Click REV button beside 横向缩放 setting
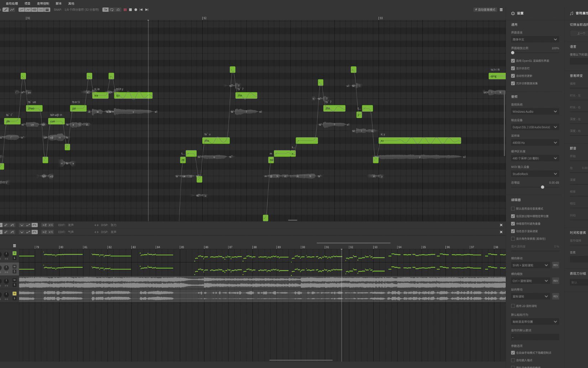The width and height of the screenshot is (588, 368). 556,281
